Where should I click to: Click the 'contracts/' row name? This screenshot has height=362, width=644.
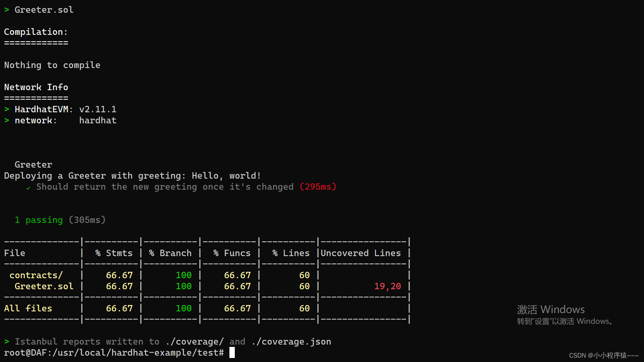(36, 275)
